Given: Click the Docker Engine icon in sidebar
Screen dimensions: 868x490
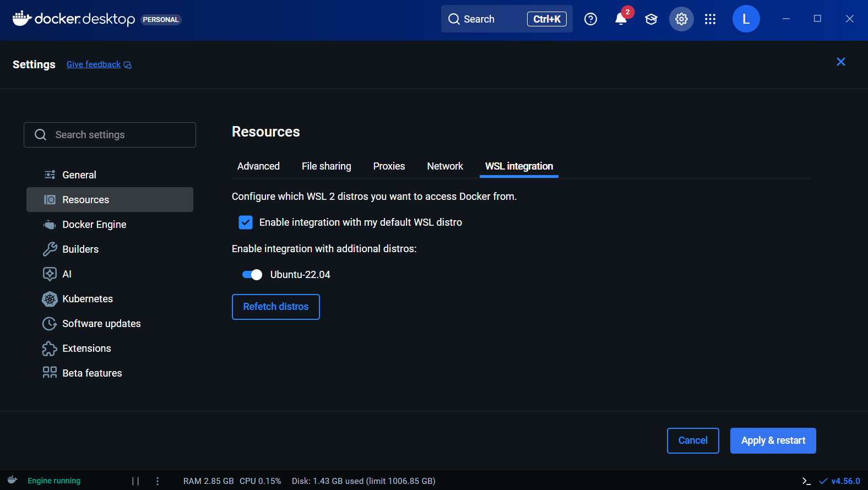Looking at the screenshot, I should click(50, 225).
